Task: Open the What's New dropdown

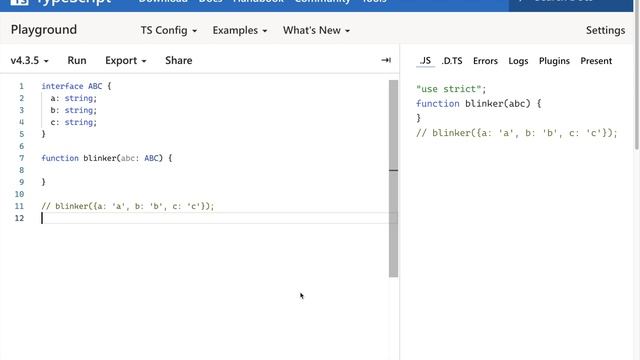Action: tap(316, 31)
